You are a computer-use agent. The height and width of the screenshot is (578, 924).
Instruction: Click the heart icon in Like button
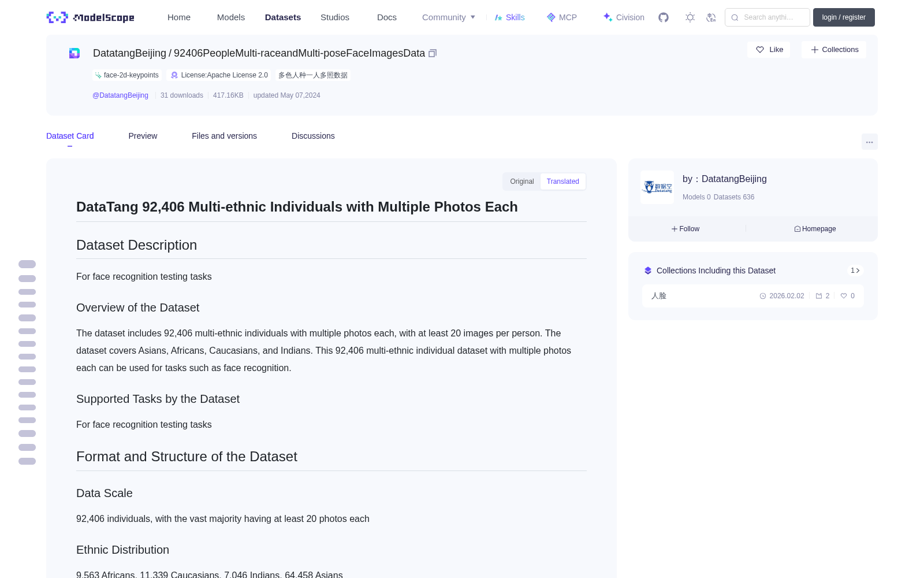tap(760, 50)
